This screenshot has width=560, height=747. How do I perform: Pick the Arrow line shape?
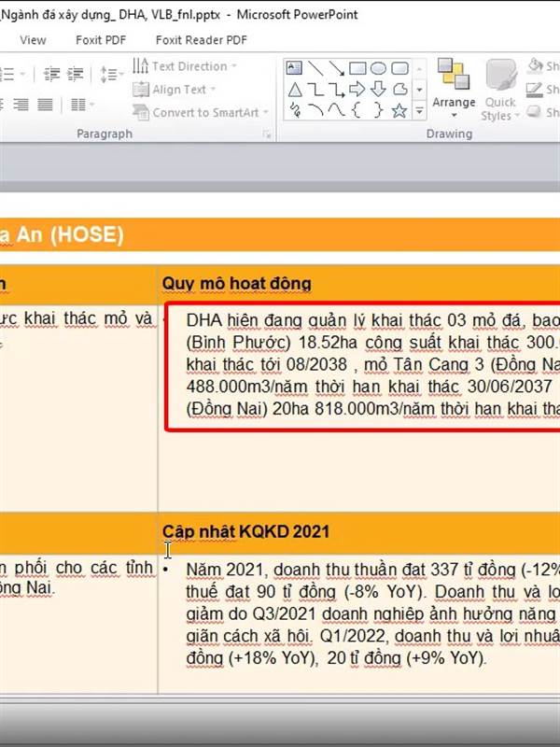click(337, 68)
